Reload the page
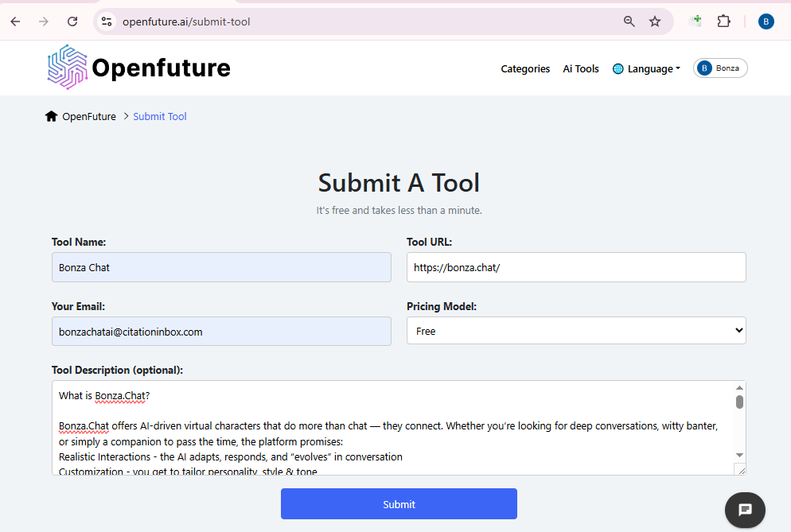791x532 pixels. pos(72,21)
